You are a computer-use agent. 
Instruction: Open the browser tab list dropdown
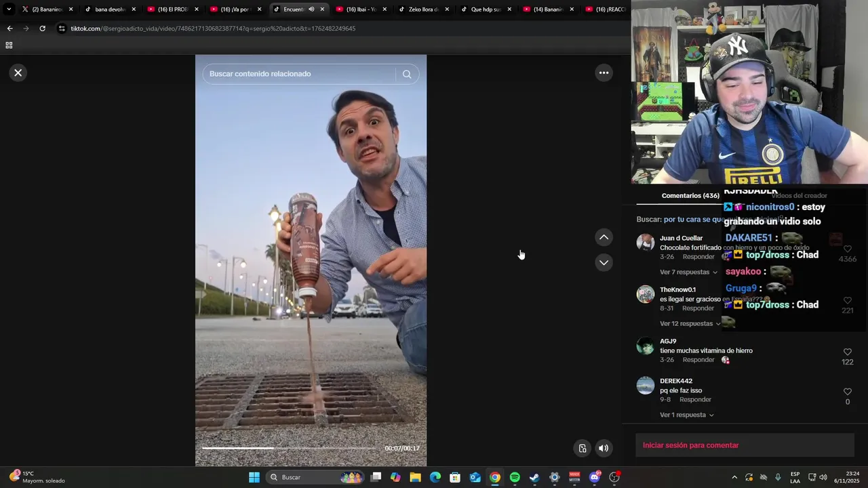pos(9,9)
